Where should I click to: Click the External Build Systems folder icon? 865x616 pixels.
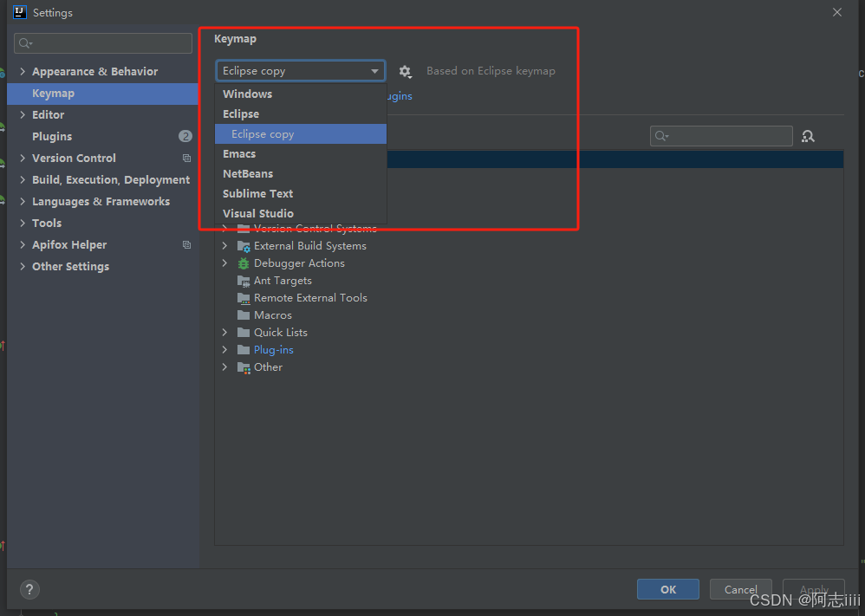[244, 246]
